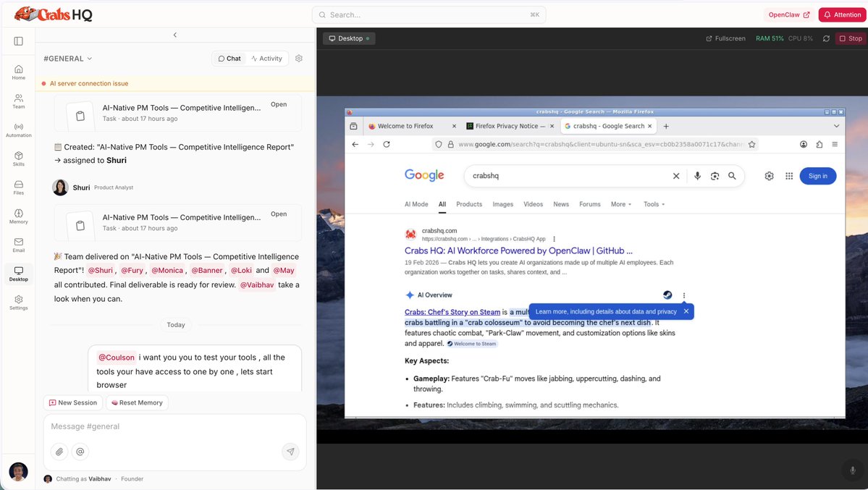
Task: Open the Crabs HQ AI Workforce result link
Action: pos(518,251)
